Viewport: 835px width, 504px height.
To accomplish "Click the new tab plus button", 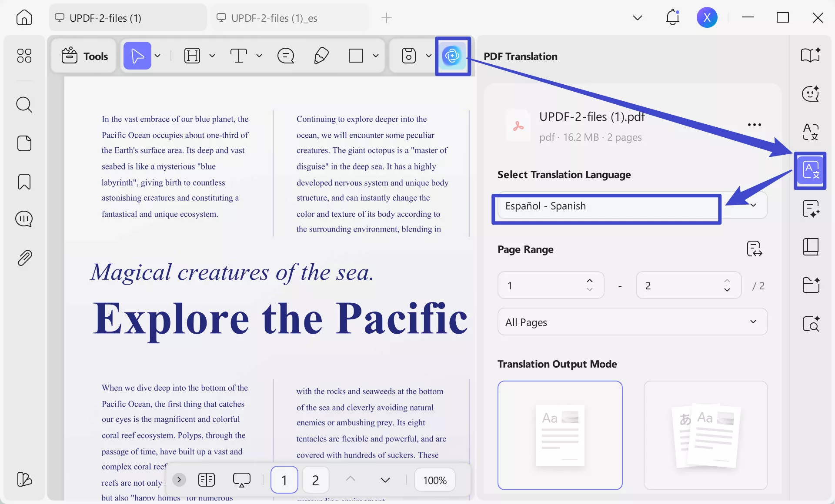I will point(387,18).
